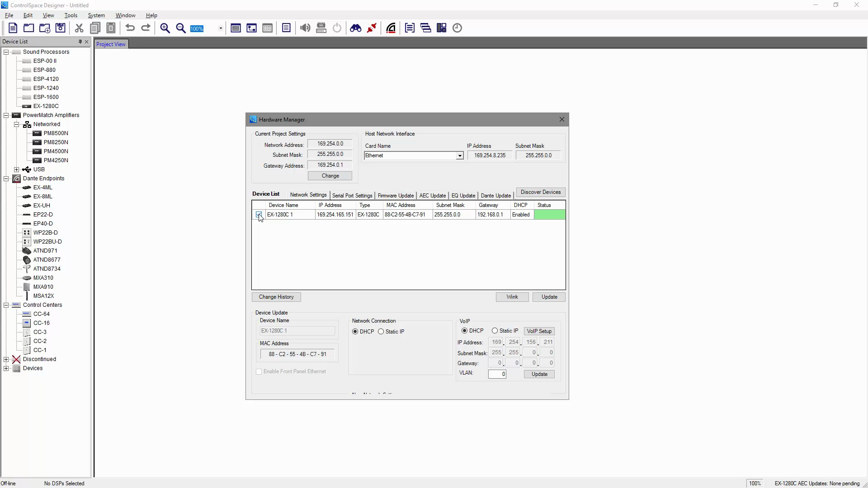Click the Zoom In magnifier icon
Image resolution: width=868 pixels, height=488 pixels.
(x=165, y=28)
